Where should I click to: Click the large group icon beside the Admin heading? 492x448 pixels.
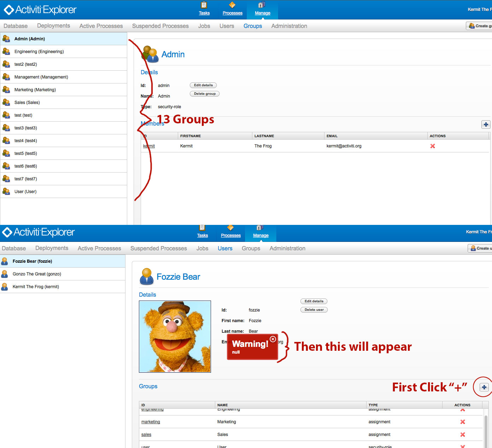click(150, 54)
